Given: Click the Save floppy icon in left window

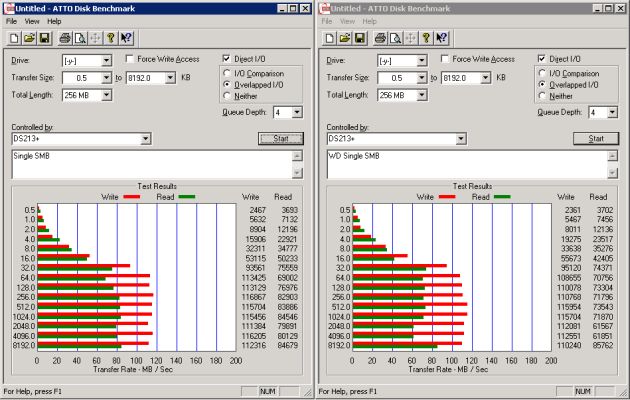Looking at the screenshot, I should pyautogui.click(x=44, y=38).
